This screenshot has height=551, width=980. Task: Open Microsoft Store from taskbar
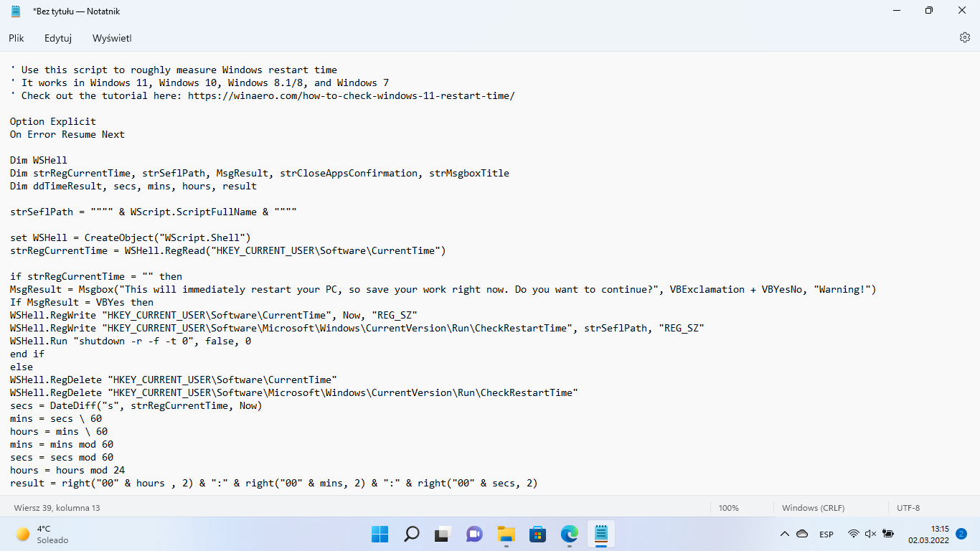pyautogui.click(x=537, y=534)
